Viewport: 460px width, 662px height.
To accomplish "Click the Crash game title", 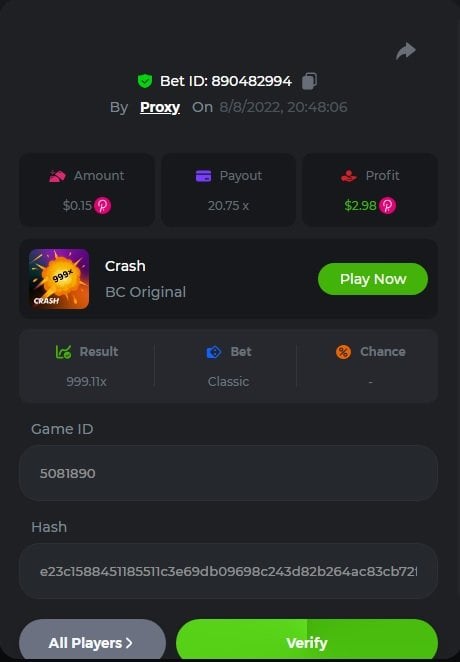I will [125, 266].
